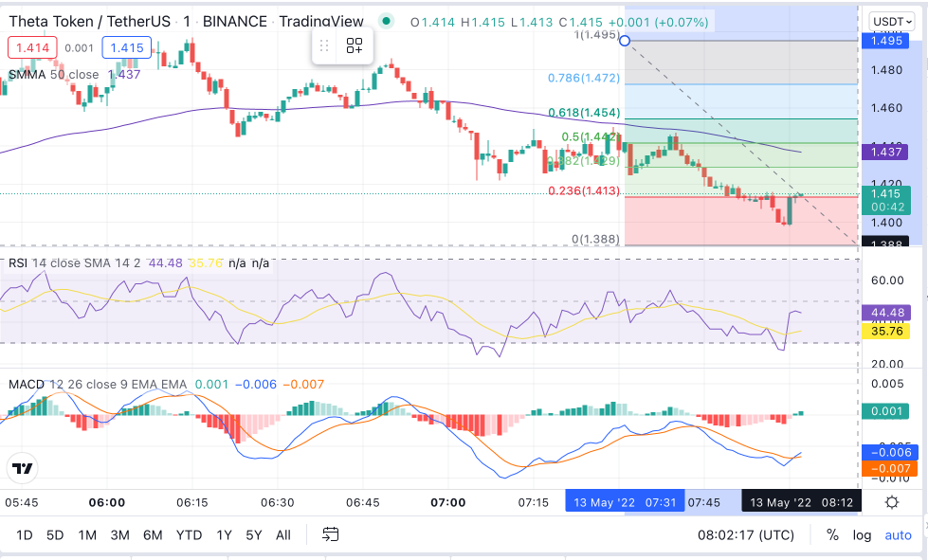Select the 3M time range
Viewport: 928px width, 560px height.
click(119, 535)
